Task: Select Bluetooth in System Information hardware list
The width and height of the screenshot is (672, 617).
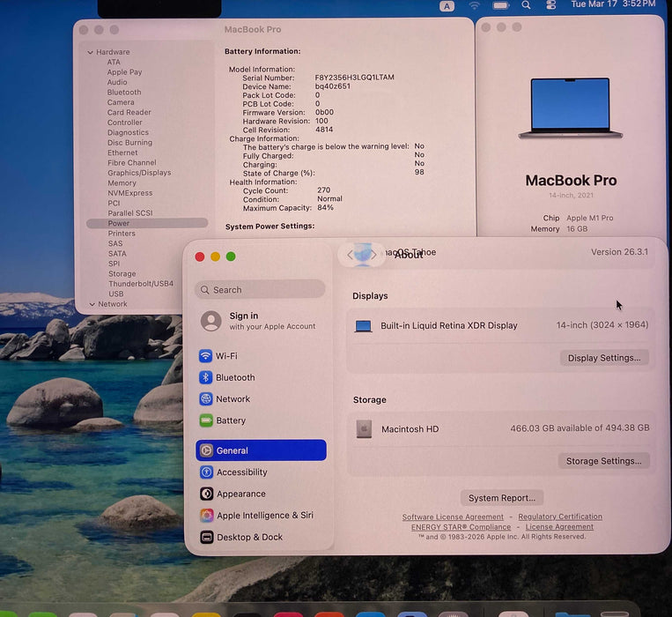Action: [x=124, y=93]
